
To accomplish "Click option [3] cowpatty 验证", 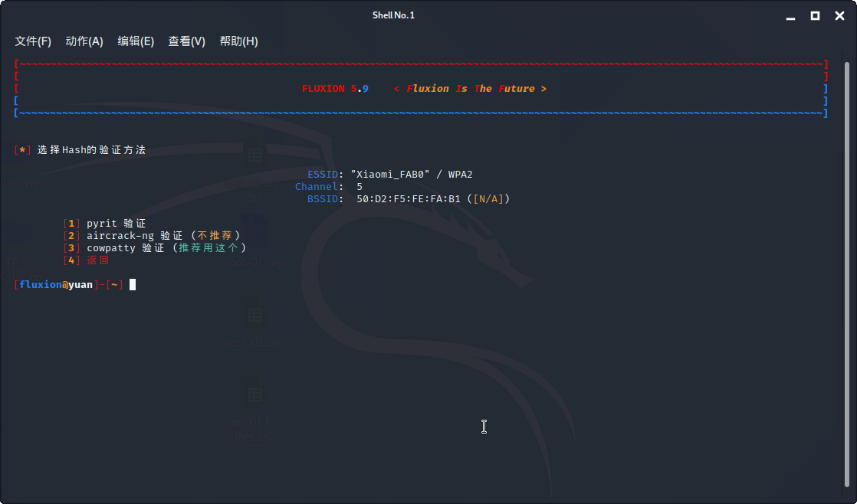I will click(x=155, y=248).
